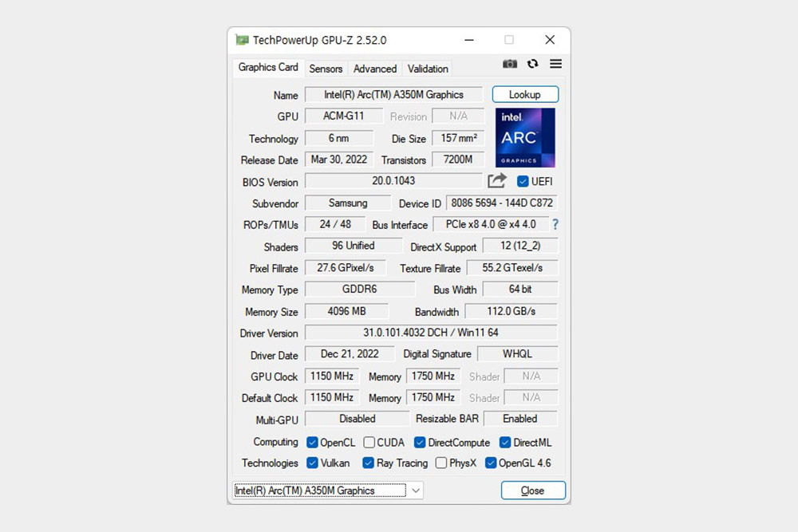Image resolution: width=798 pixels, height=532 pixels.
Task: Click the Driver Date value Dec 21, 2022
Action: point(350,354)
